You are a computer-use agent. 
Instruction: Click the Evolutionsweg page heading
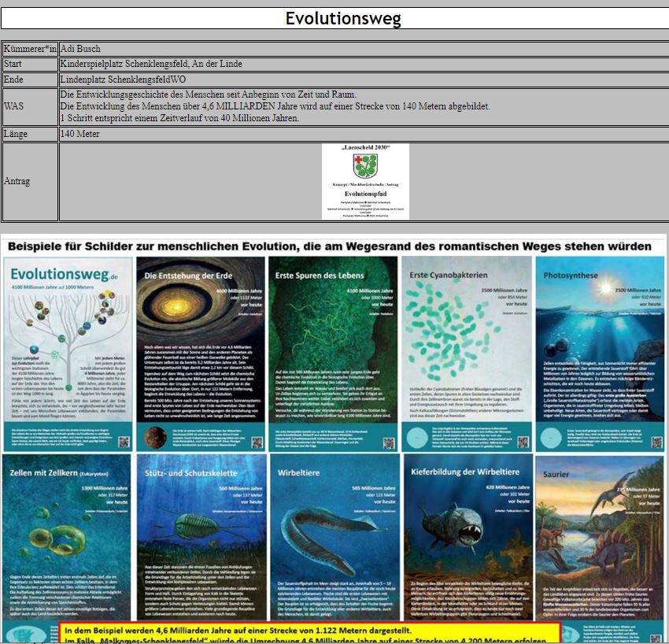coord(342,18)
